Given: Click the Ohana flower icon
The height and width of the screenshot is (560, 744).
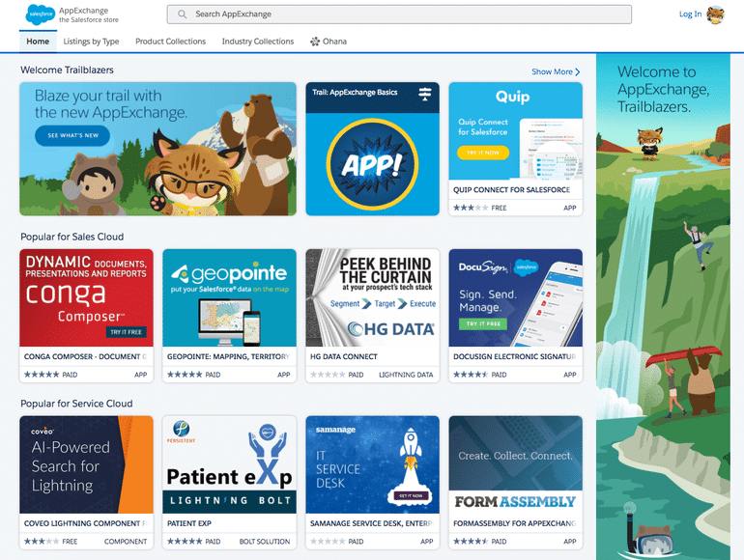Looking at the screenshot, I should pos(315,42).
